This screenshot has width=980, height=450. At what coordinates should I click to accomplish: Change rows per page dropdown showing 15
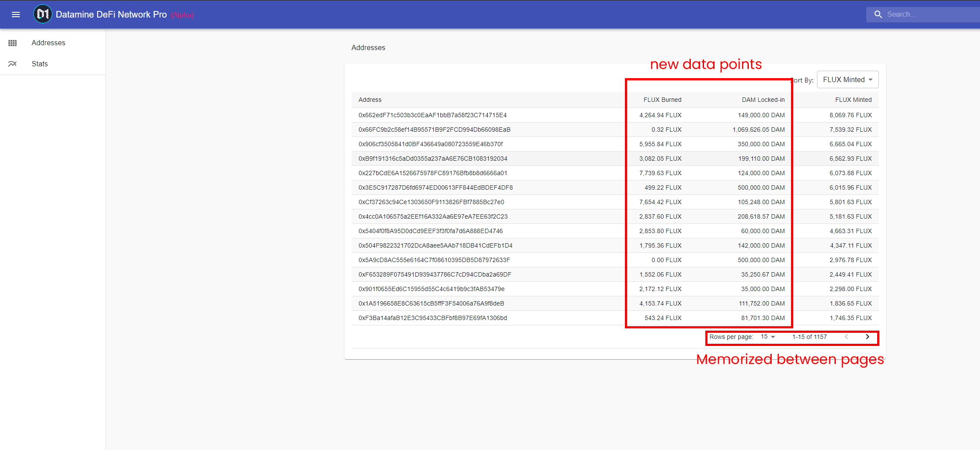pyautogui.click(x=768, y=337)
